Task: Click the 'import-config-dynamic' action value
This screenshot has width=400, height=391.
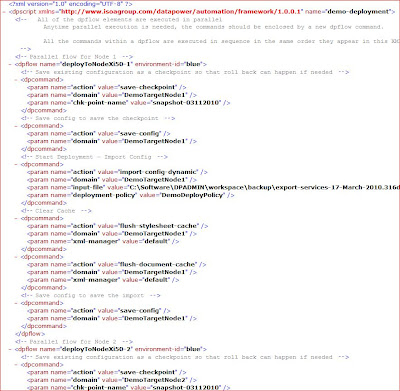Action: pyautogui.click(x=158, y=172)
